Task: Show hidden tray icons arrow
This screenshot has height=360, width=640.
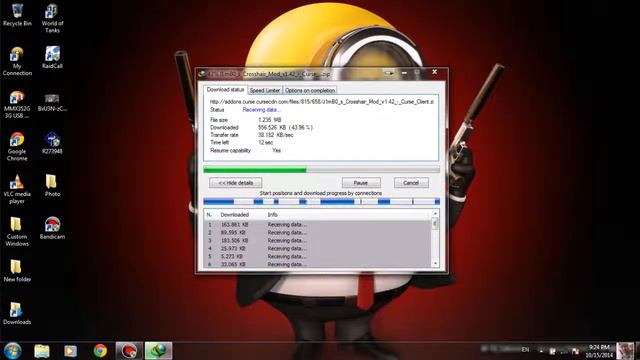Action: (x=541, y=351)
